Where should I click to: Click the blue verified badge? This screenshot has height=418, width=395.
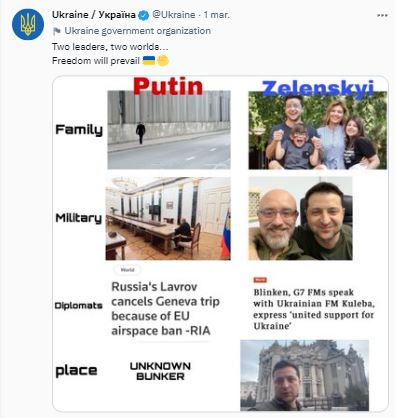(x=144, y=15)
